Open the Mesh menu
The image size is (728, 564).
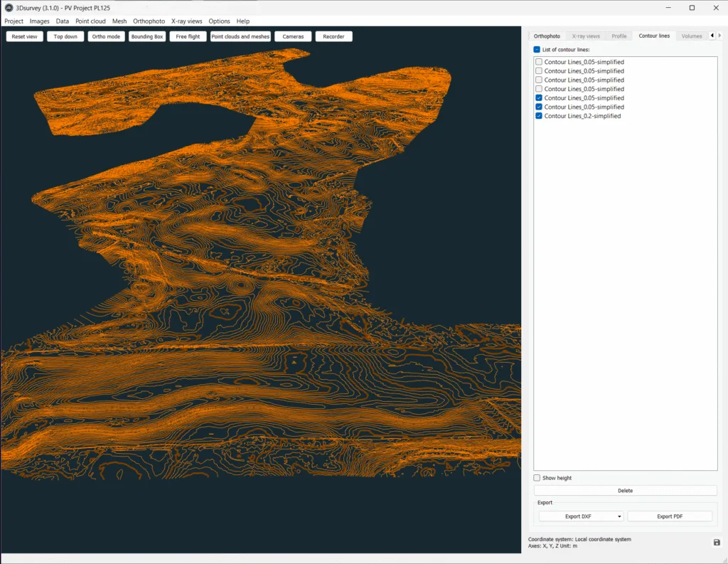tap(119, 21)
